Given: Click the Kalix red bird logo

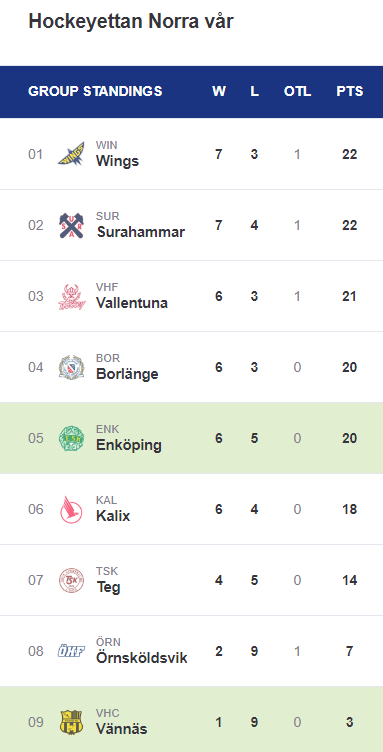Looking at the screenshot, I should [71, 509].
